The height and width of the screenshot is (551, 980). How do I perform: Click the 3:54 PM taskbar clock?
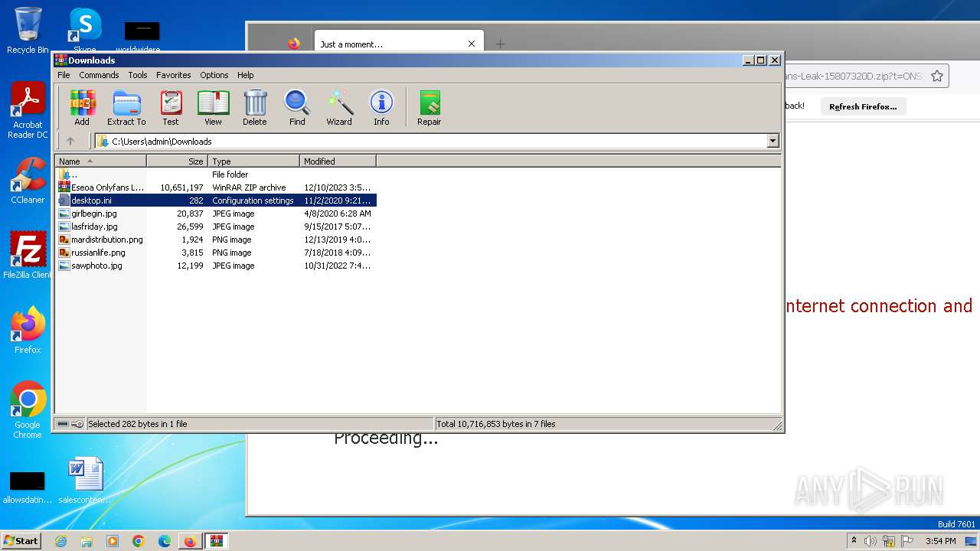click(941, 541)
